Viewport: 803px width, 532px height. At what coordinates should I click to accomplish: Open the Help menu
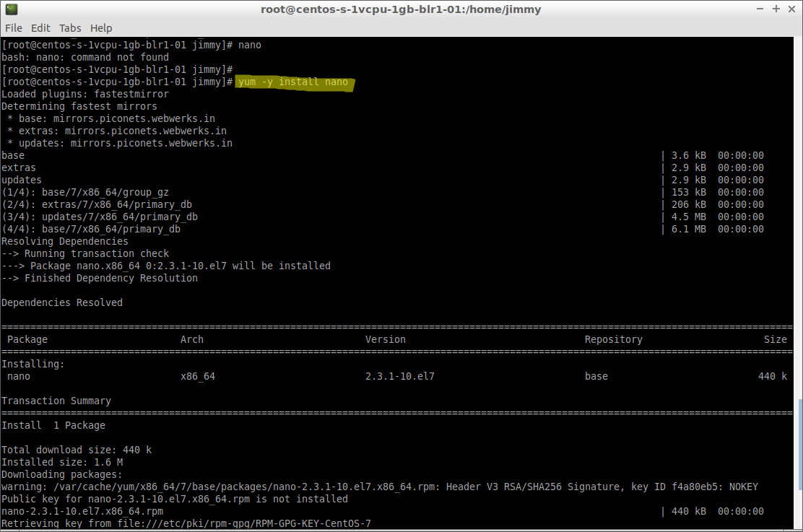(101, 28)
